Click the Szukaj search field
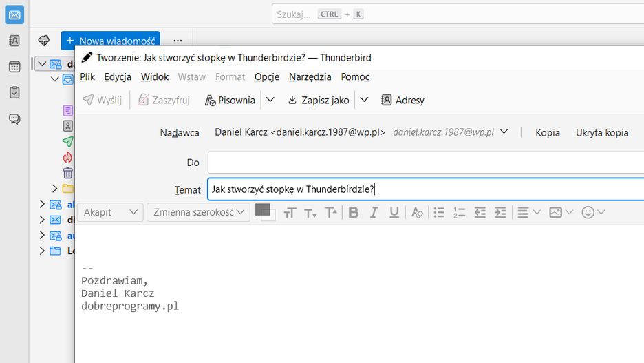644x363 pixels. 458,14
